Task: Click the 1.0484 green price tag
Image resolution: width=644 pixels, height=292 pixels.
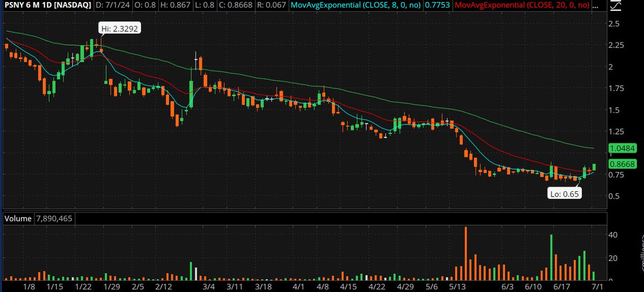Action: (x=623, y=148)
